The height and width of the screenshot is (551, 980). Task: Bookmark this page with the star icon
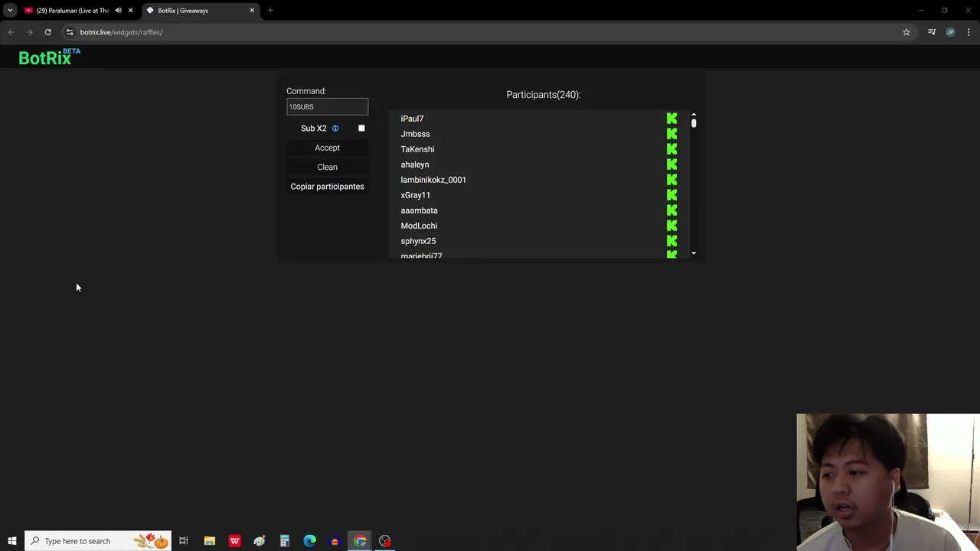[906, 32]
